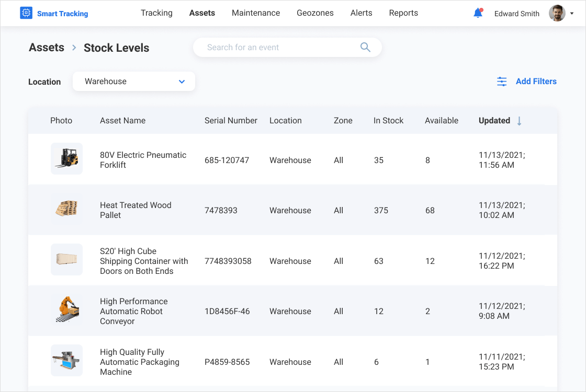Open the forklift photo thumbnail
586x392 pixels.
66,158
